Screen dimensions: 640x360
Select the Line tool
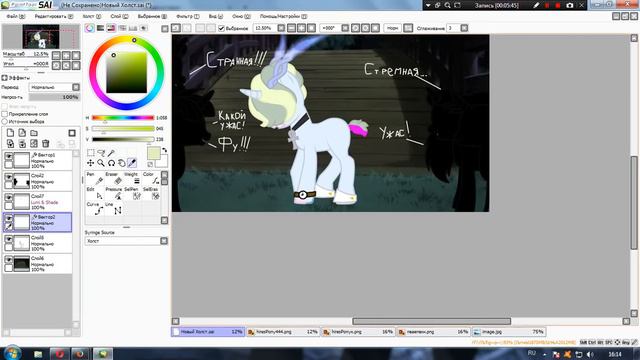[113, 209]
